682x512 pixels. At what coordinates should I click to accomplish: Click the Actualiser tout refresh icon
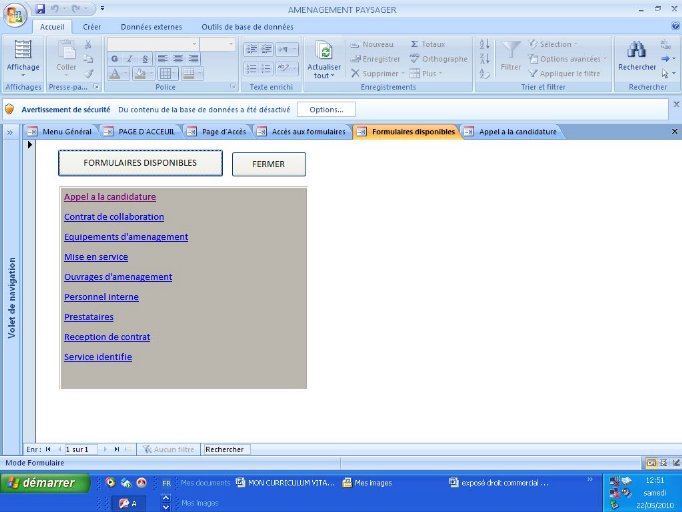coord(324,54)
